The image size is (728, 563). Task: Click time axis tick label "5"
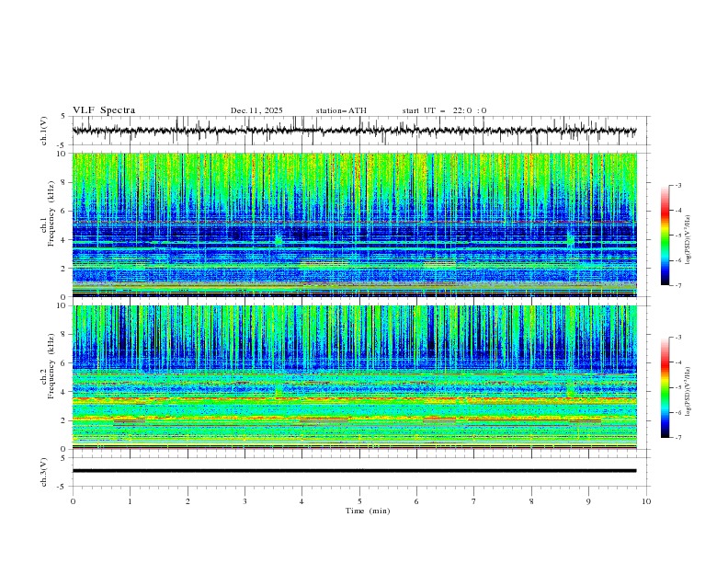coord(359,501)
